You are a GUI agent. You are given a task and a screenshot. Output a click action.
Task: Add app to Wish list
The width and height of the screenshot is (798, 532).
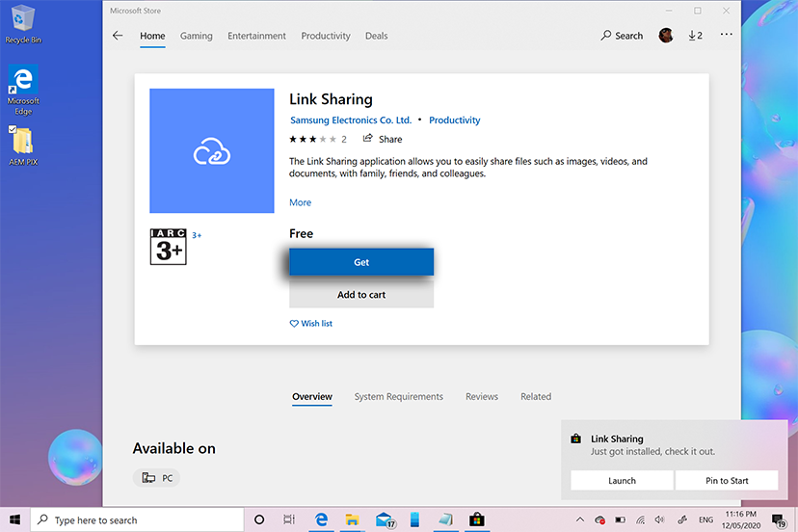point(311,323)
